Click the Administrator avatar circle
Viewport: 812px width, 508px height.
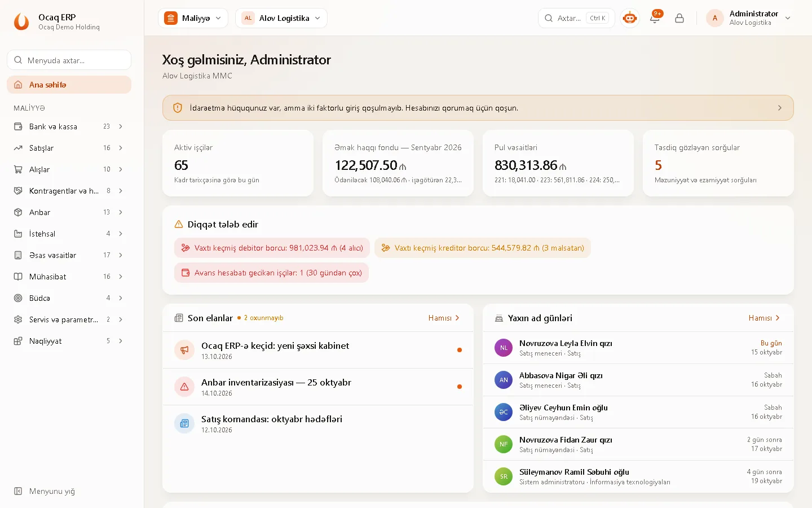click(715, 18)
